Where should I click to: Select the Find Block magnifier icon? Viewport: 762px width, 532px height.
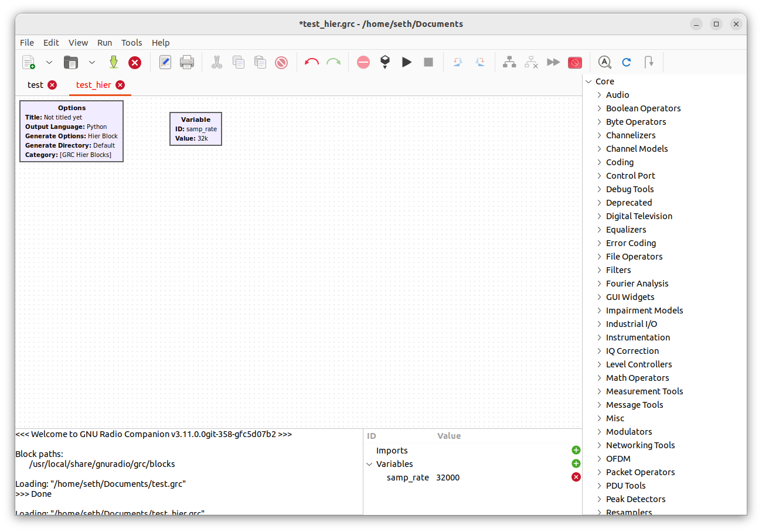tap(605, 62)
